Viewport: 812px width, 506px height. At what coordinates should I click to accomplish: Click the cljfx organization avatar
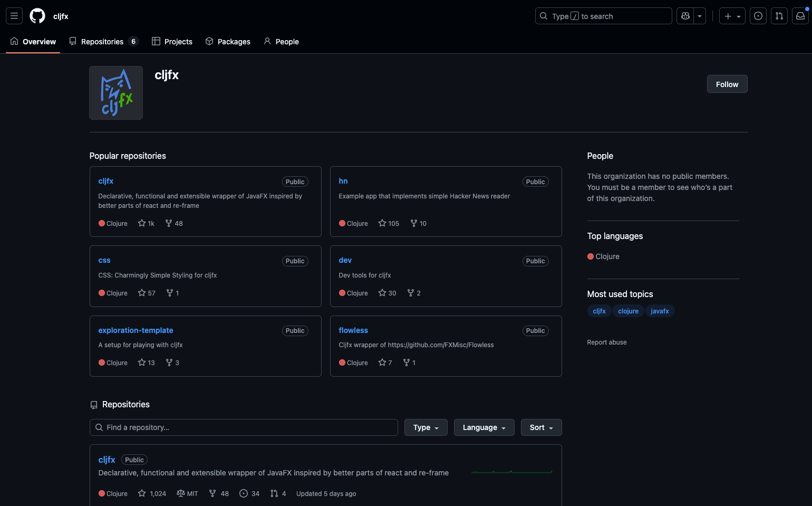116,93
